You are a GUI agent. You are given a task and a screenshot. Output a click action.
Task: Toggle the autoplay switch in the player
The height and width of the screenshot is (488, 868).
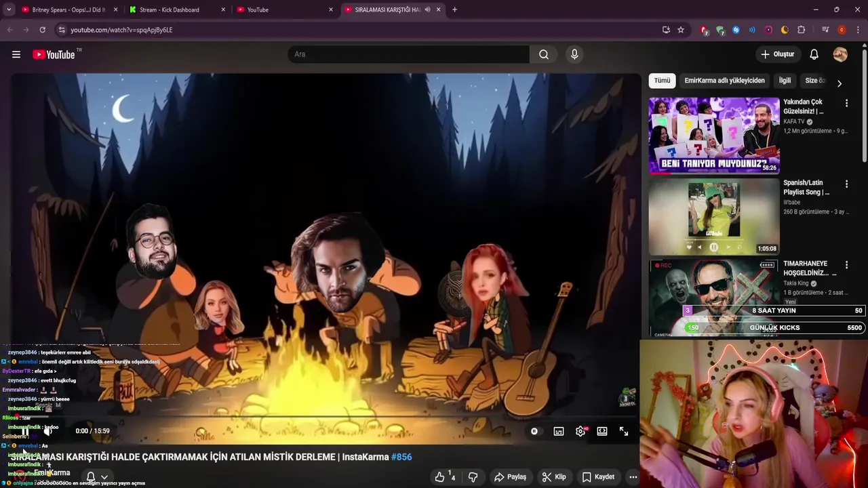534,431
